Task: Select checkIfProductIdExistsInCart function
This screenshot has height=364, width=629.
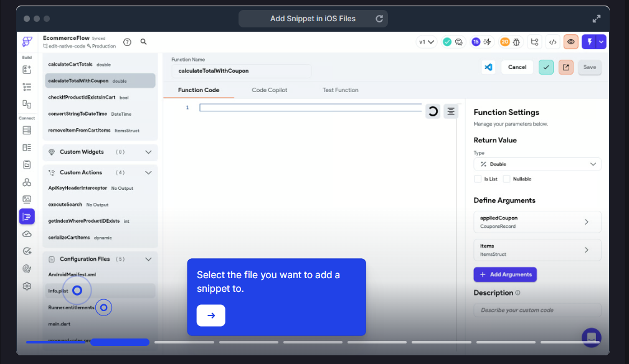Action: [100, 97]
